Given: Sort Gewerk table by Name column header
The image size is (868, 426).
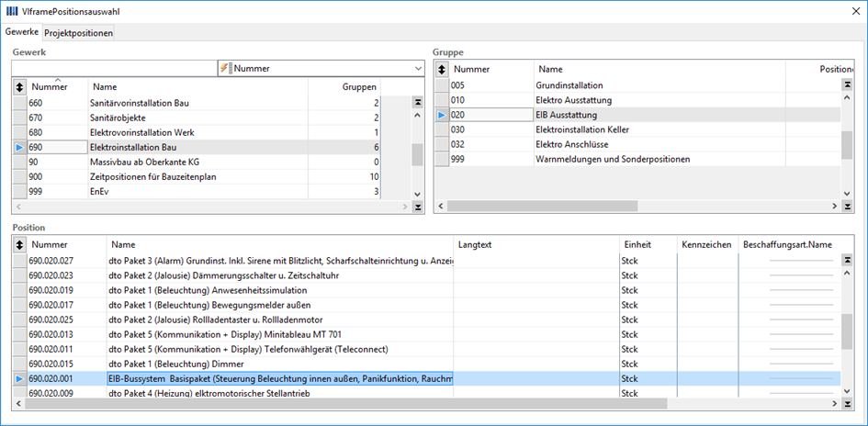Looking at the screenshot, I should coord(198,87).
